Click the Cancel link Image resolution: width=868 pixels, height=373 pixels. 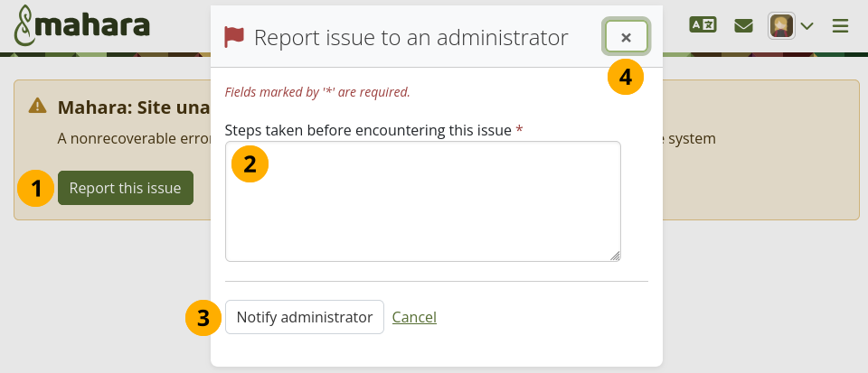(x=414, y=317)
